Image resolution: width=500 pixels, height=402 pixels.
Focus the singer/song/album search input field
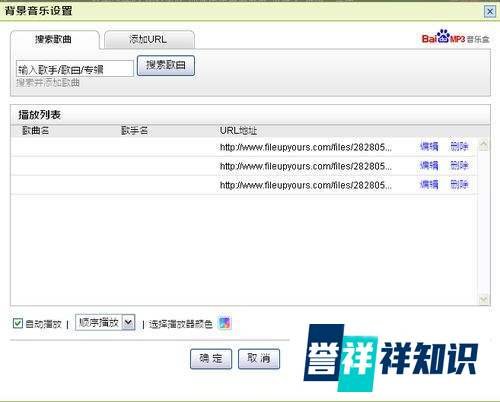75,69
